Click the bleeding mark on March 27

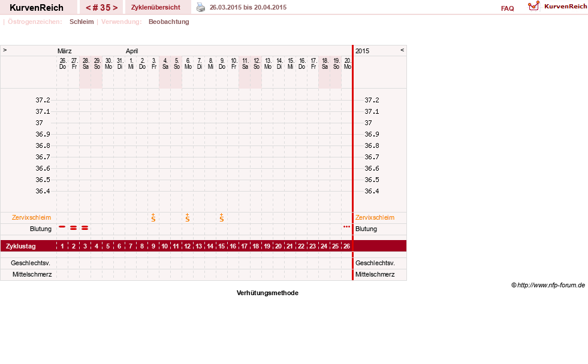[x=74, y=227]
